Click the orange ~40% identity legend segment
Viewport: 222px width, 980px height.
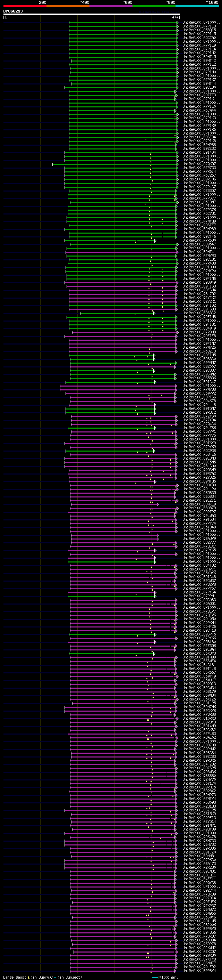coord(68,6)
